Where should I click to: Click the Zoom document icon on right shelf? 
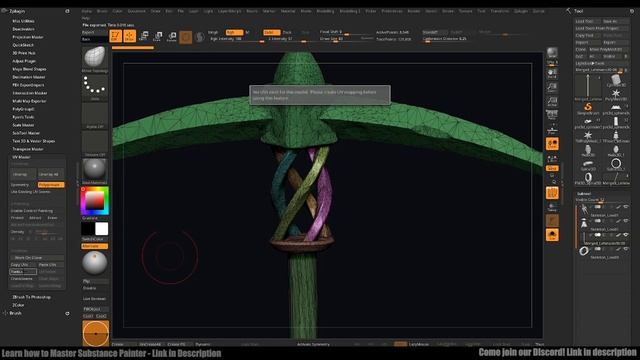pos(552,87)
